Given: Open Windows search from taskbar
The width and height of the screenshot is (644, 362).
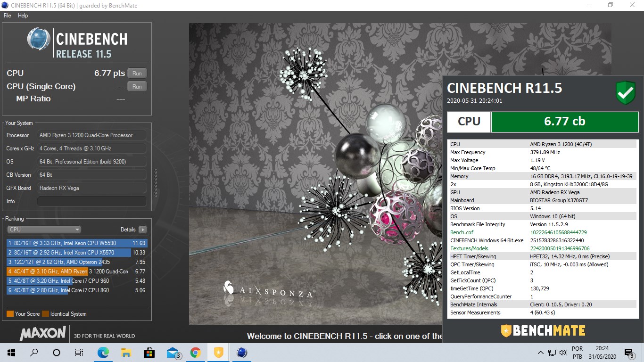Looking at the screenshot, I should point(34,353).
